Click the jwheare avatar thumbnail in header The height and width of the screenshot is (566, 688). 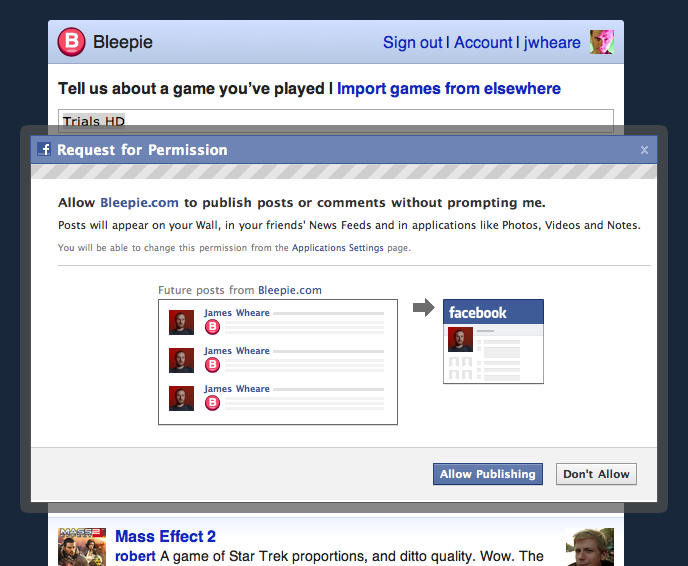(x=602, y=42)
